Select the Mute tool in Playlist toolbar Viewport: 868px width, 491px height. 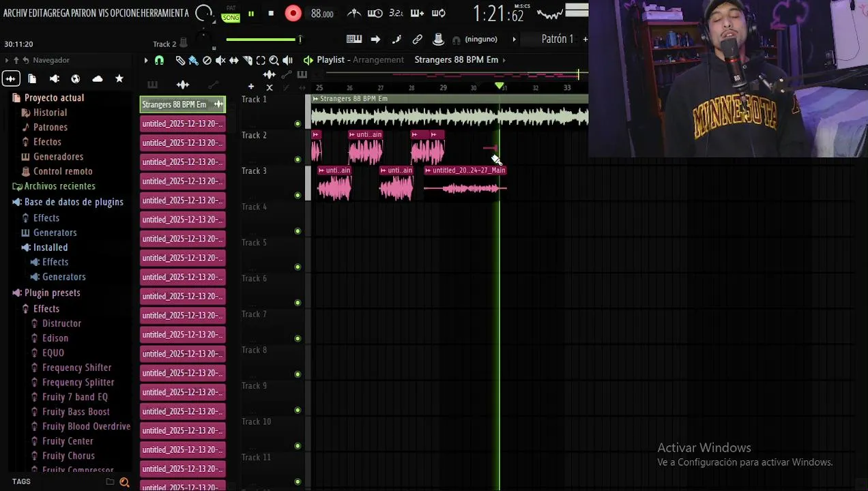pos(220,60)
